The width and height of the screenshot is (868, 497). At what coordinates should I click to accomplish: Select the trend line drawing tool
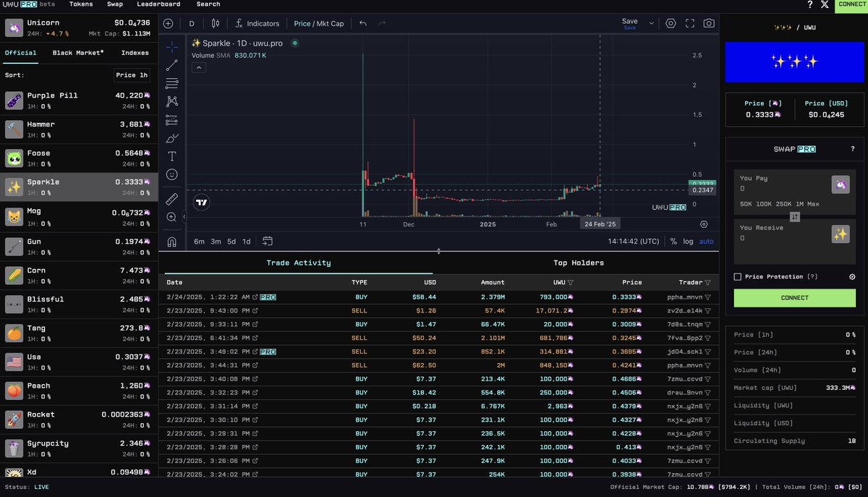[171, 66]
